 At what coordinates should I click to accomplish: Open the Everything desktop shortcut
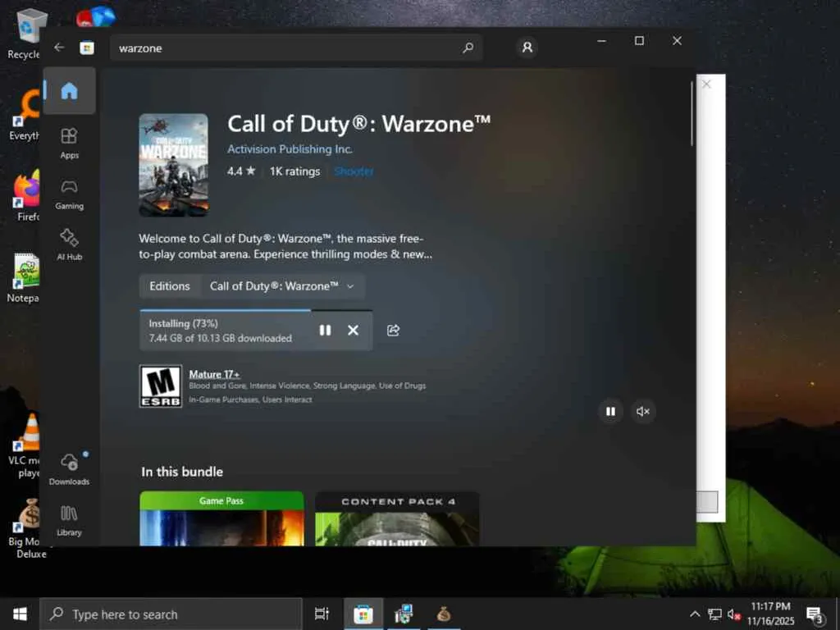pyautogui.click(x=24, y=115)
